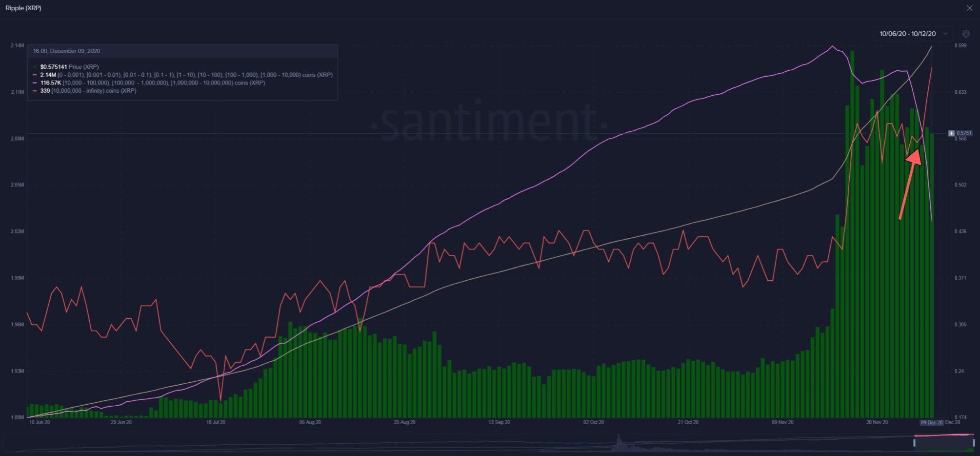Screen dimensions: 980x456
Task: Open the chart settings gear
Action: pyautogui.click(x=966, y=34)
